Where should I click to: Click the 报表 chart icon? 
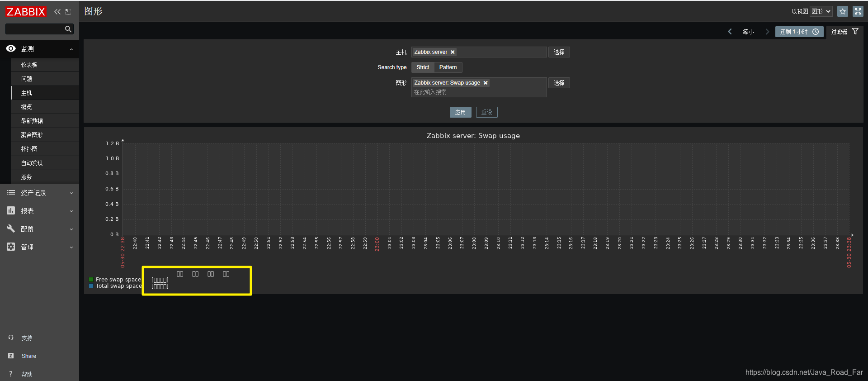tap(11, 210)
